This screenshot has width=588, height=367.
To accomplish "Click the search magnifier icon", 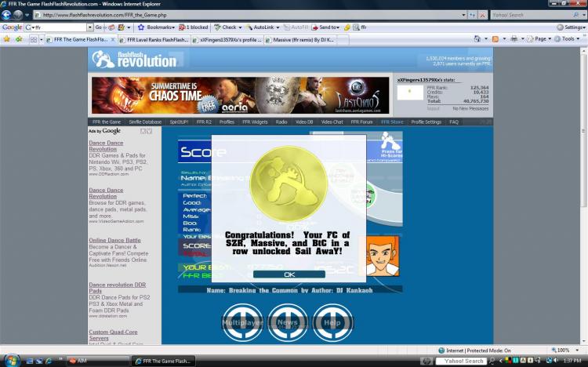I will click(576, 15).
